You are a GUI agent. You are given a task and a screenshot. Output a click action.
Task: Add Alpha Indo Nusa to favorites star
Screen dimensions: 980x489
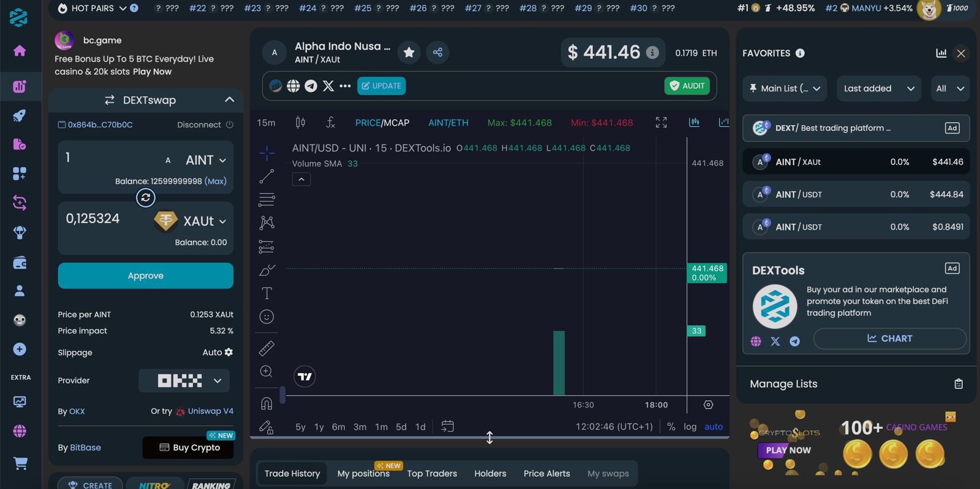pos(409,53)
